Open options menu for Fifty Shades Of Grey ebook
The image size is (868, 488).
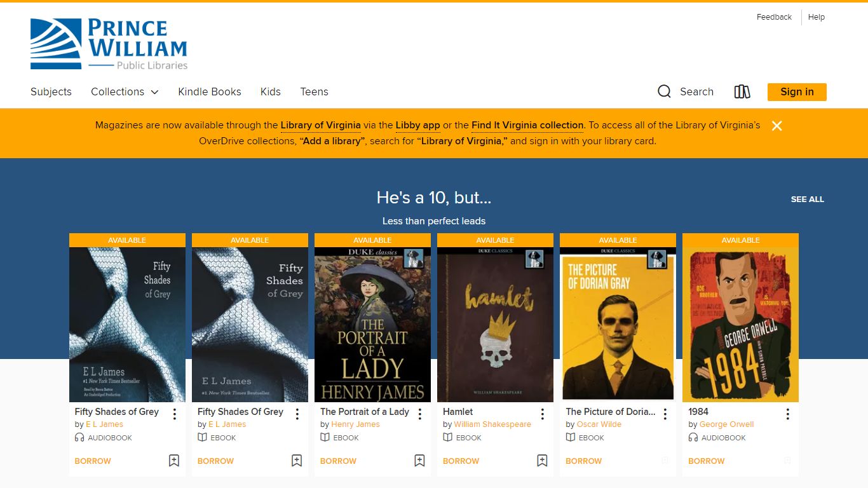[297, 414]
